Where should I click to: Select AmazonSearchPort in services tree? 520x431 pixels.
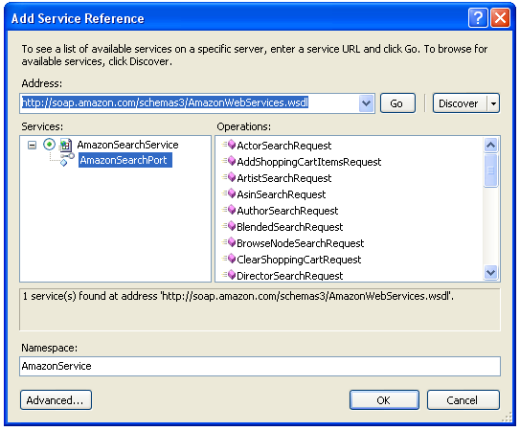click(x=125, y=160)
